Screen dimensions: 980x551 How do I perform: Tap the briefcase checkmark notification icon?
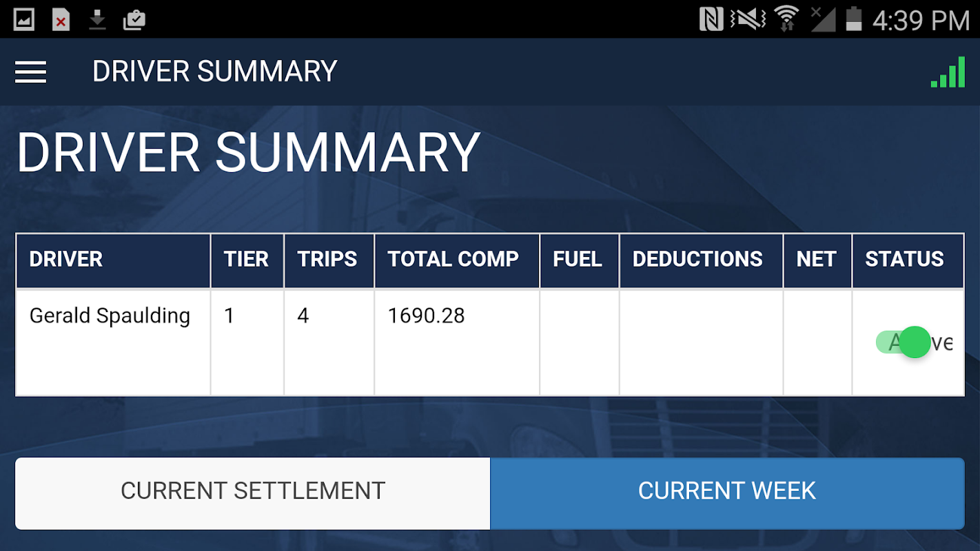[x=134, y=19]
